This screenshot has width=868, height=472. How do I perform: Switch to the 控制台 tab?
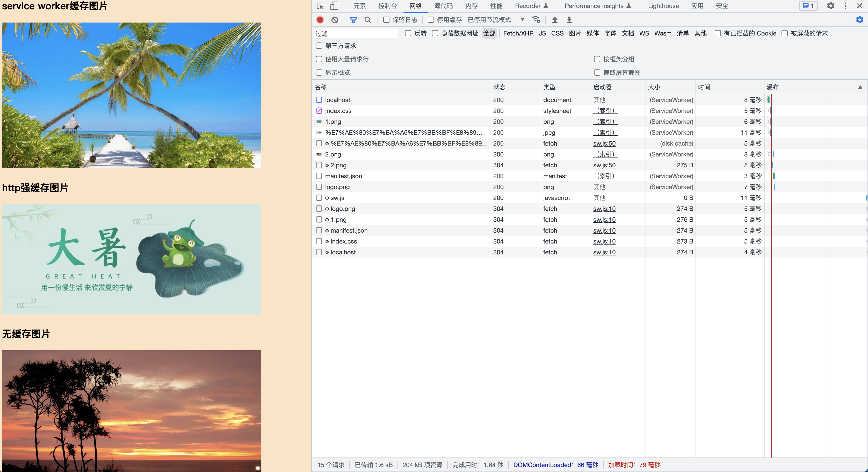[387, 6]
